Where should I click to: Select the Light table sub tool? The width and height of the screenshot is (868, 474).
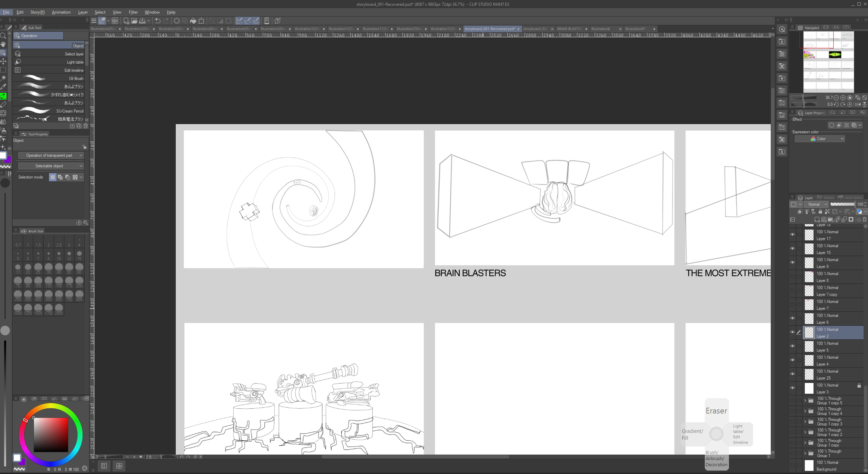(49, 62)
